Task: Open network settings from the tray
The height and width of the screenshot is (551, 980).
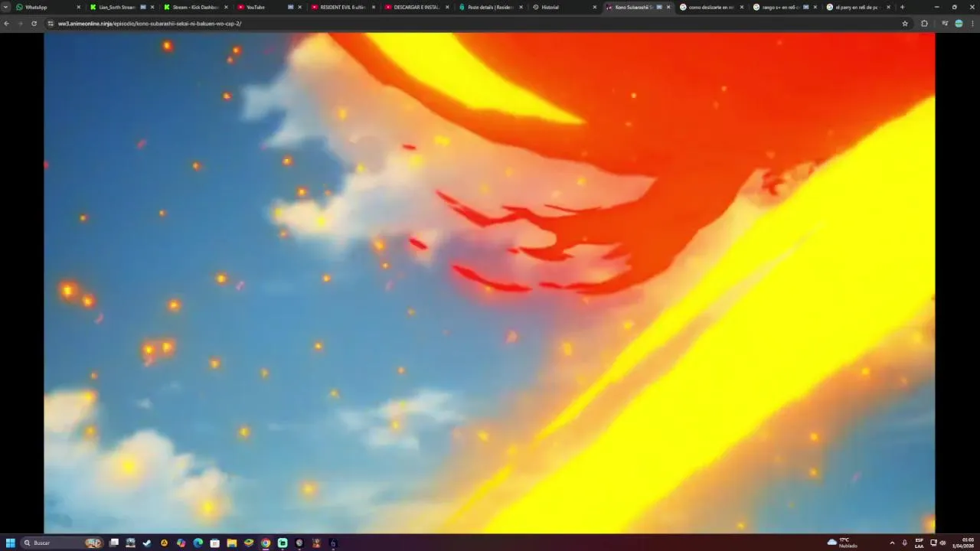Action: (x=933, y=543)
